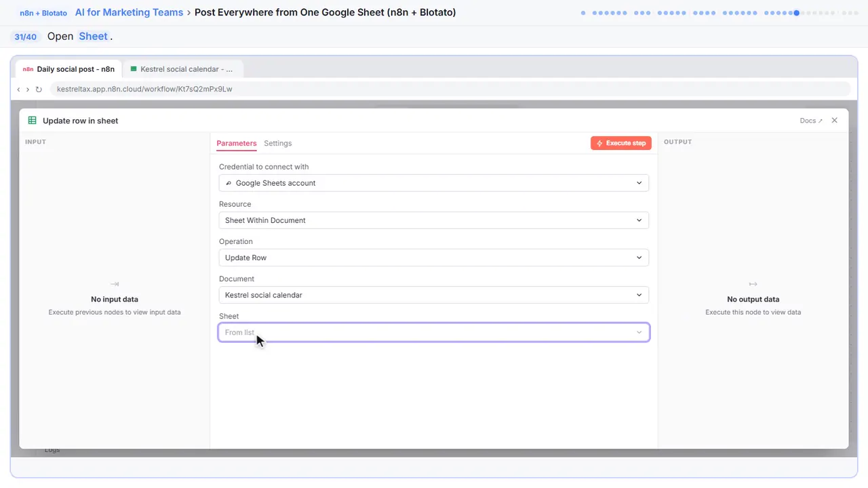
Task: Click the 'Credential to connect with' label
Action: pyautogui.click(x=264, y=167)
